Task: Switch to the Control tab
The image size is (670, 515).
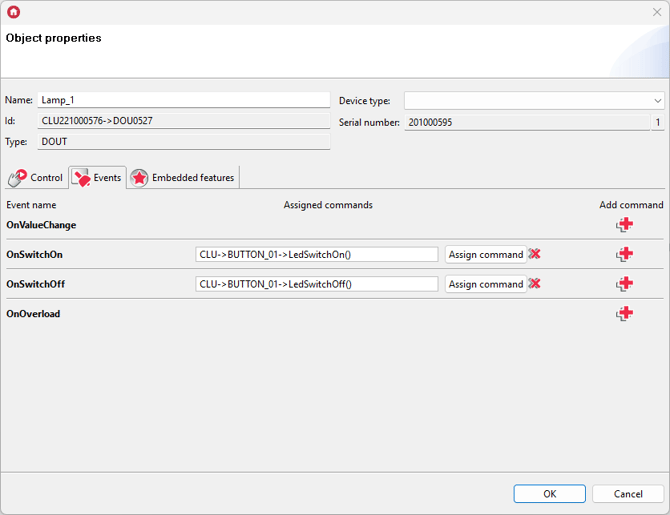Action: (35, 178)
